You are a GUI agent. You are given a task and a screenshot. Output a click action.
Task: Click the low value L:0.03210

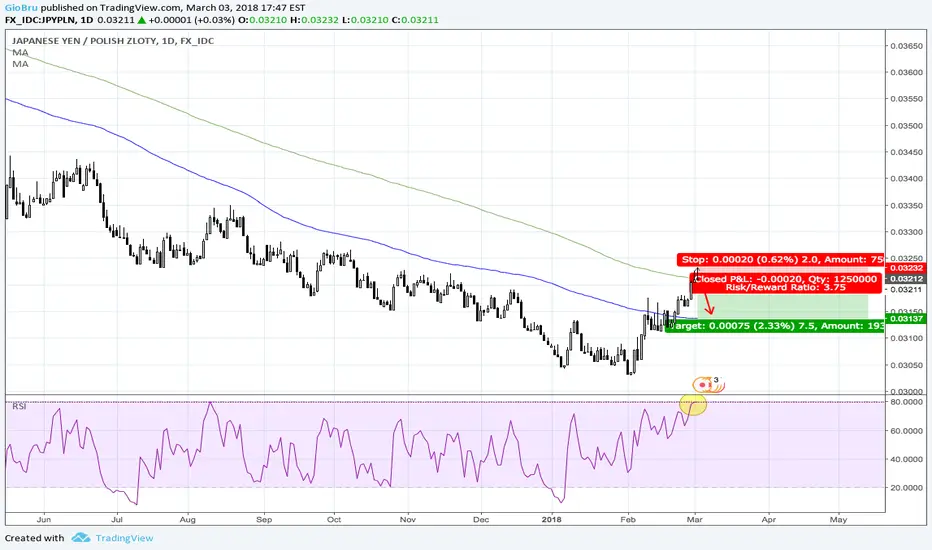coord(365,20)
